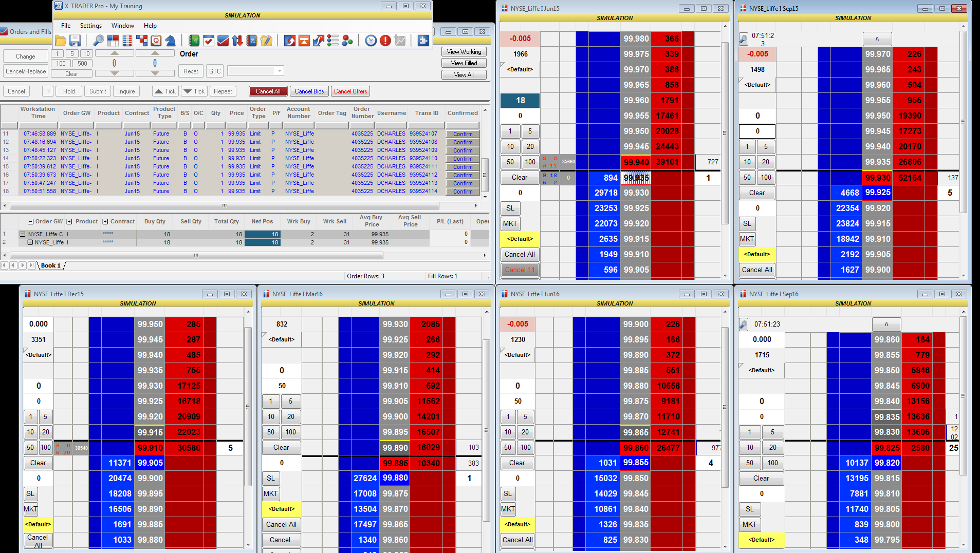The width and height of the screenshot is (980, 553).
Task: Click Jun15 window vertical scrollbar
Action: (x=725, y=134)
